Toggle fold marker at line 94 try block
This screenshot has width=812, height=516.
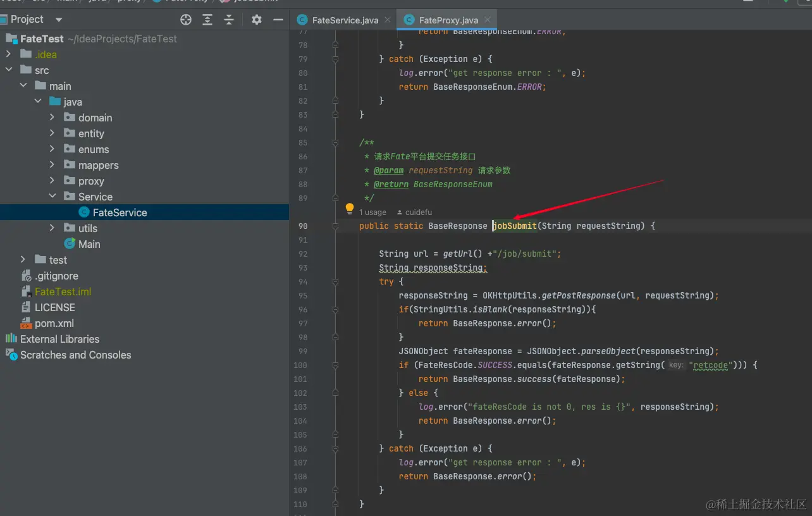(x=335, y=281)
